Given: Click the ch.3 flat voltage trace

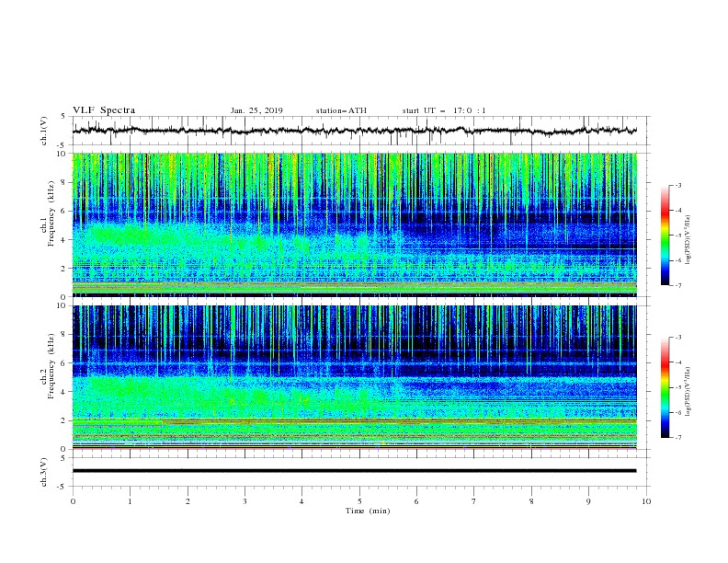Looking at the screenshot, I should click(x=354, y=471).
